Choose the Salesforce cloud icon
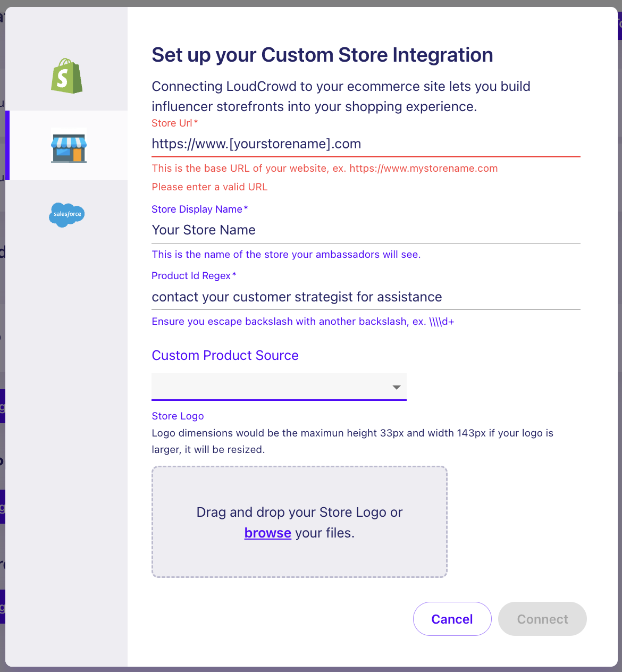The image size is (622, 672). [x=67, y=215]
